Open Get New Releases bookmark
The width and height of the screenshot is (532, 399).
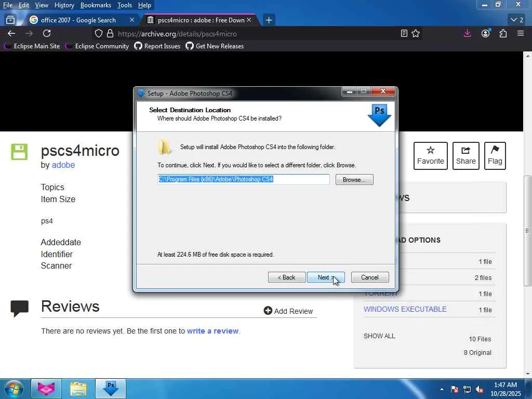(215, 46)
